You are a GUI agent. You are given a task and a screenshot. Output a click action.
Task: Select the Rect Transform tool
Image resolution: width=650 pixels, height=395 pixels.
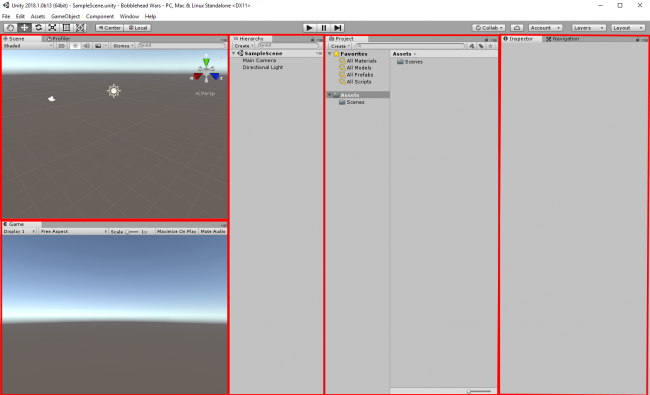(66, 28)
